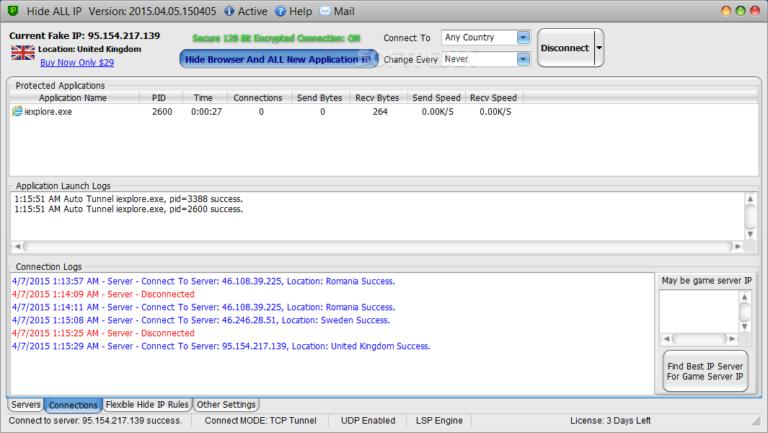
Task: Click the UDP Enabled status entry
Action: pyautogui.click(x=368, y=420)
